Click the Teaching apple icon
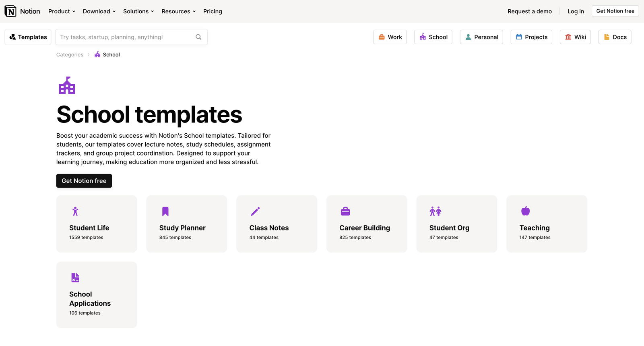Screen dimensions: 644x346 (x=525, y=211)
